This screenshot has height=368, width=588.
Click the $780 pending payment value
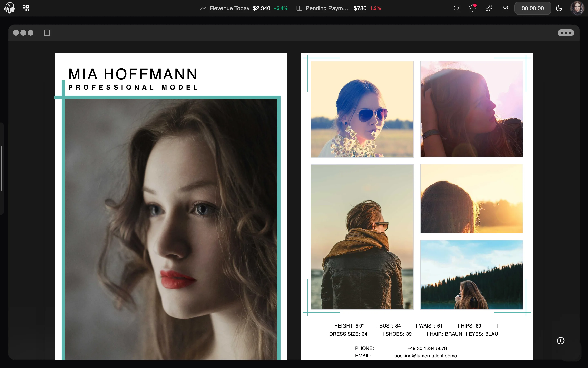click(x=360, y=8)
